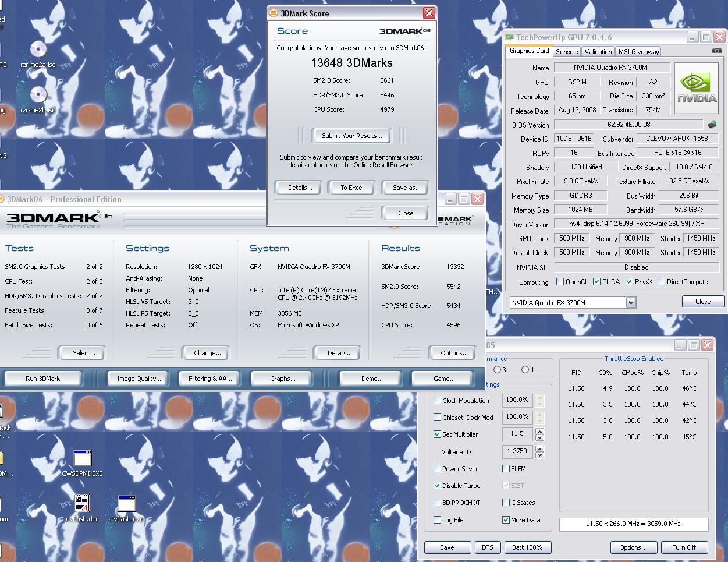The height and width of the screenshot is (562, 728).
Task: Enable the OpenCL checkbox
Action: (560, 282)
